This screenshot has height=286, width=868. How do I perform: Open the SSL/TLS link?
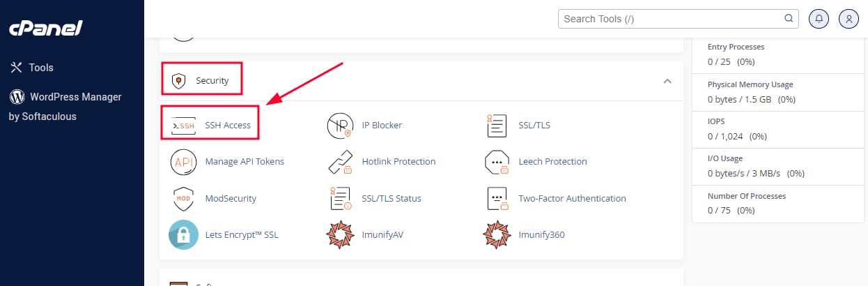pos(534,126)
